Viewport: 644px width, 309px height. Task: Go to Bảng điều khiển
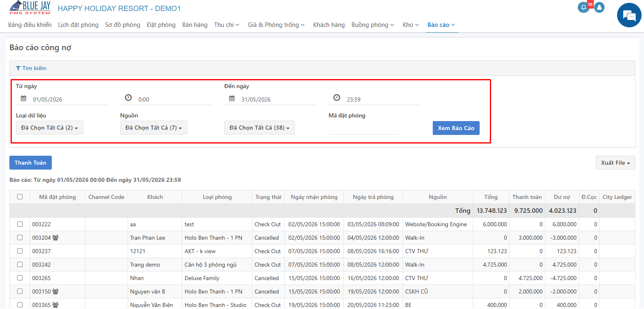pyautogui.click(x=30, y=25)
